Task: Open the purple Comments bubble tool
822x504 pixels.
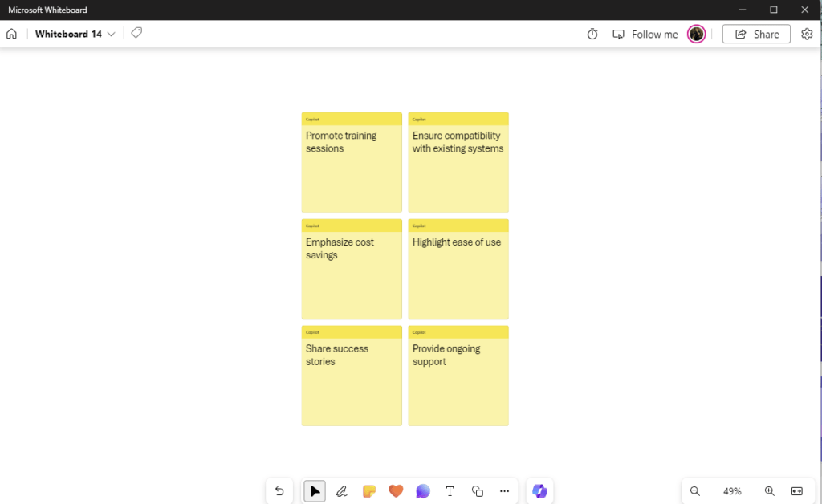Action: (x=423, y=491)
